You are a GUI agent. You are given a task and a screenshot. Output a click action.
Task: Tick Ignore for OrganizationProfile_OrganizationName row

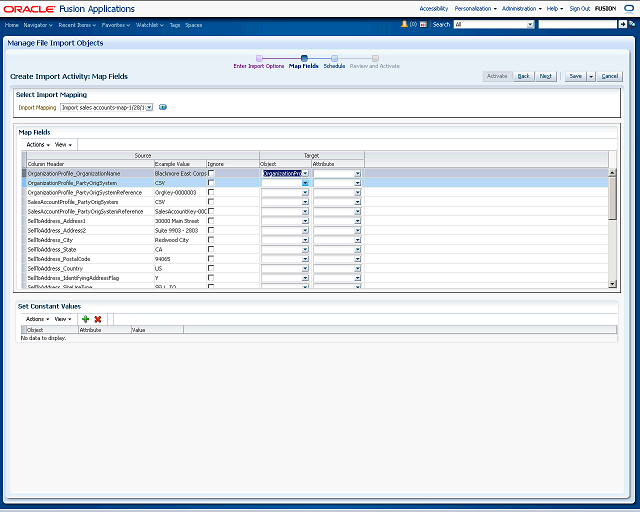click(211, 173)
